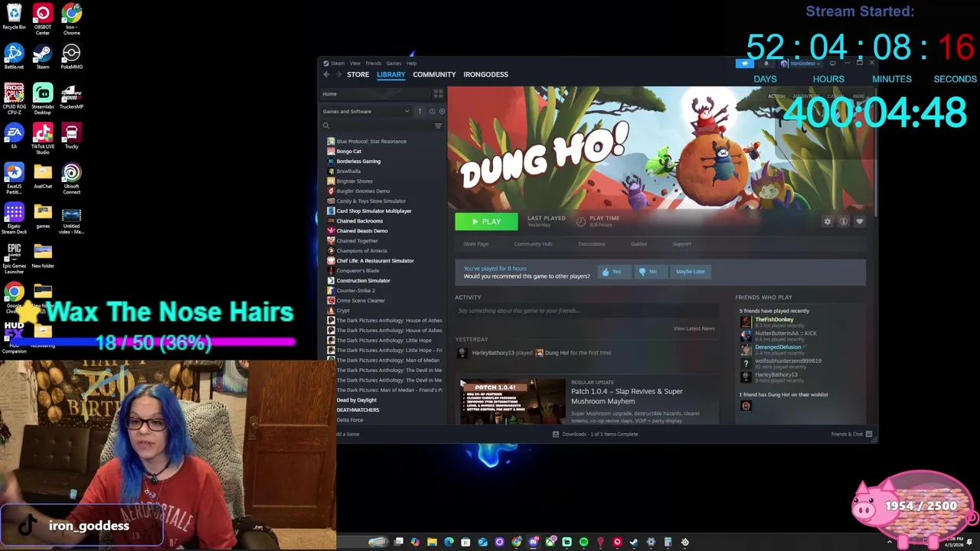Open the IRONGODESS profile menu
This screenshot has width=980, height=551.
485,74
